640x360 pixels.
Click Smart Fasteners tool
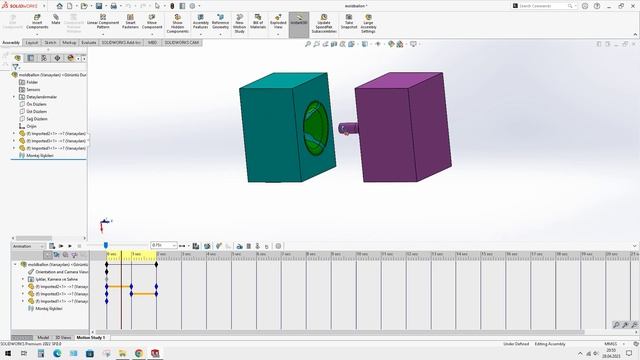tap(130, 22)
